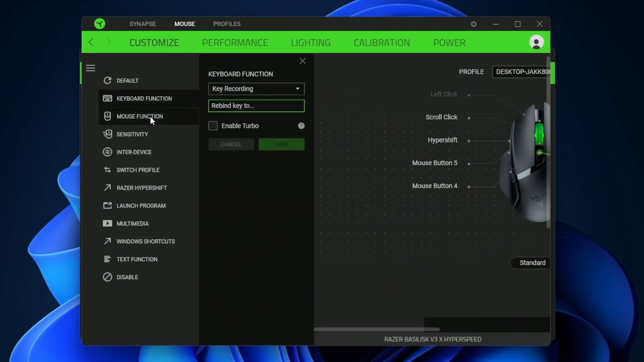Select the Mouse Button 5 assignment
This screenshot has width=644, height=362.
point(435,163)
